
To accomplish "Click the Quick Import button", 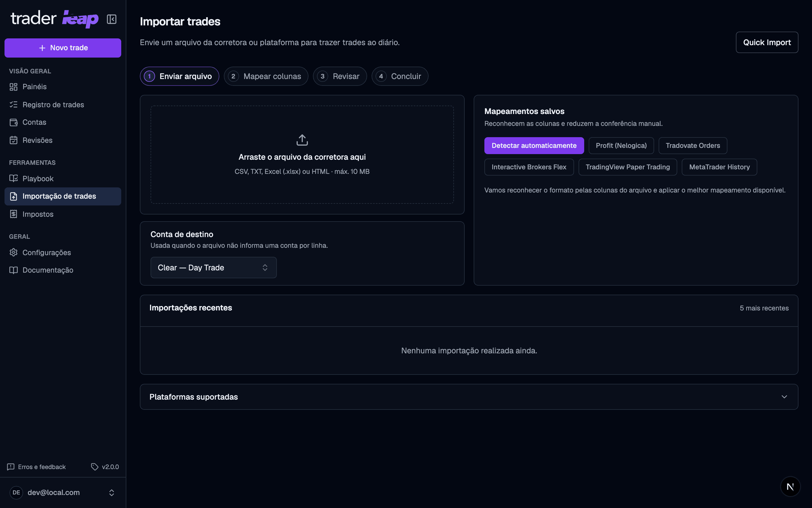I will pyautogui.click(x=767, y=42).
